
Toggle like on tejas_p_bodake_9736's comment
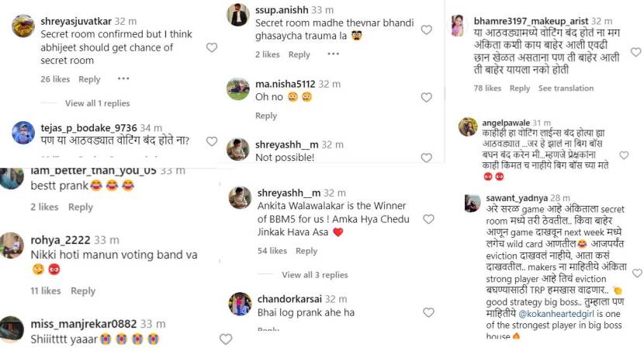(212, 141)
